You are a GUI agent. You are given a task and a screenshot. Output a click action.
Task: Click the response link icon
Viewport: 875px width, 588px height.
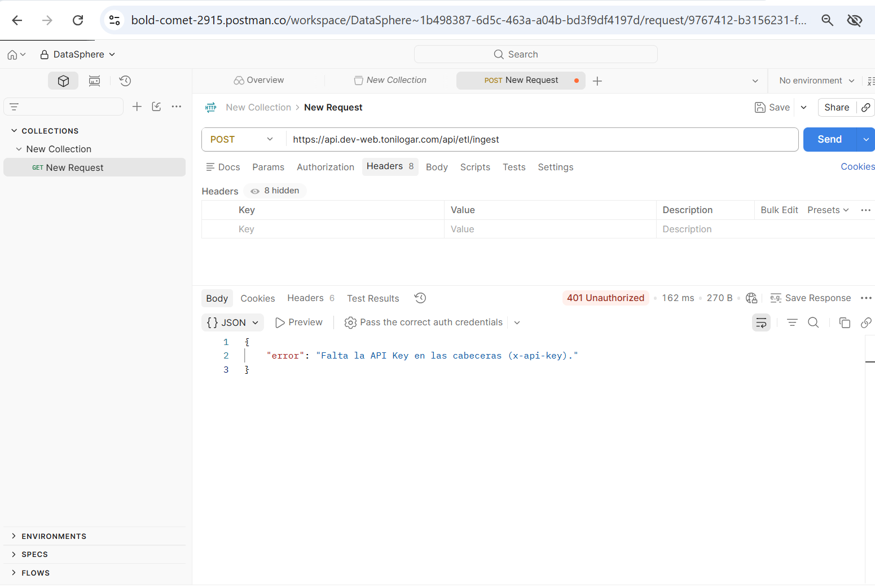point(866,322)
